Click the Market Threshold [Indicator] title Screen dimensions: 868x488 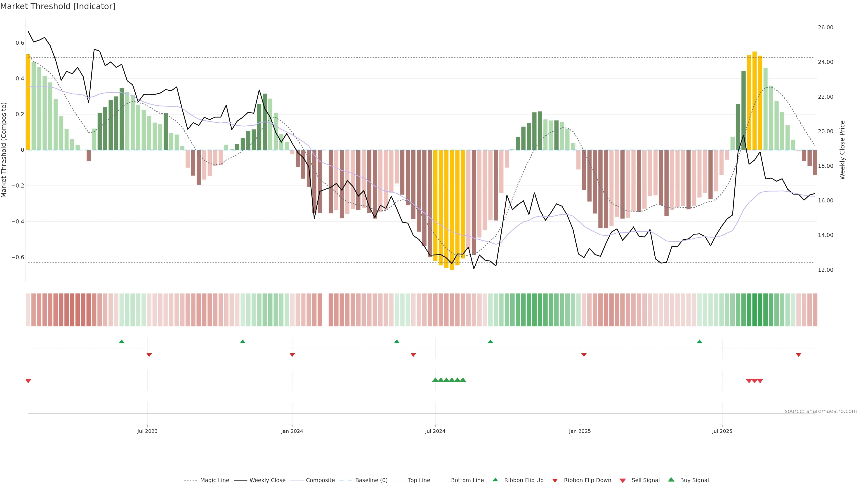(58, 6)
